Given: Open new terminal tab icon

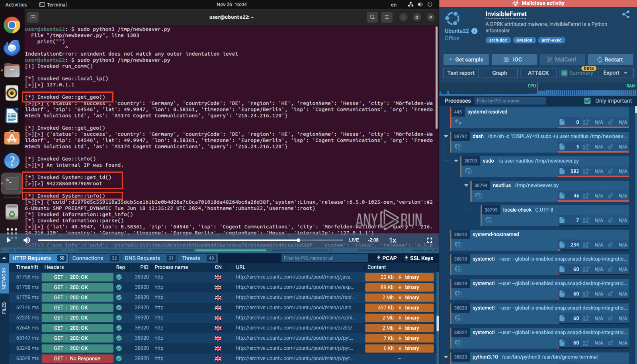Looking at the screenshot, I should click(x=33, y=17).
